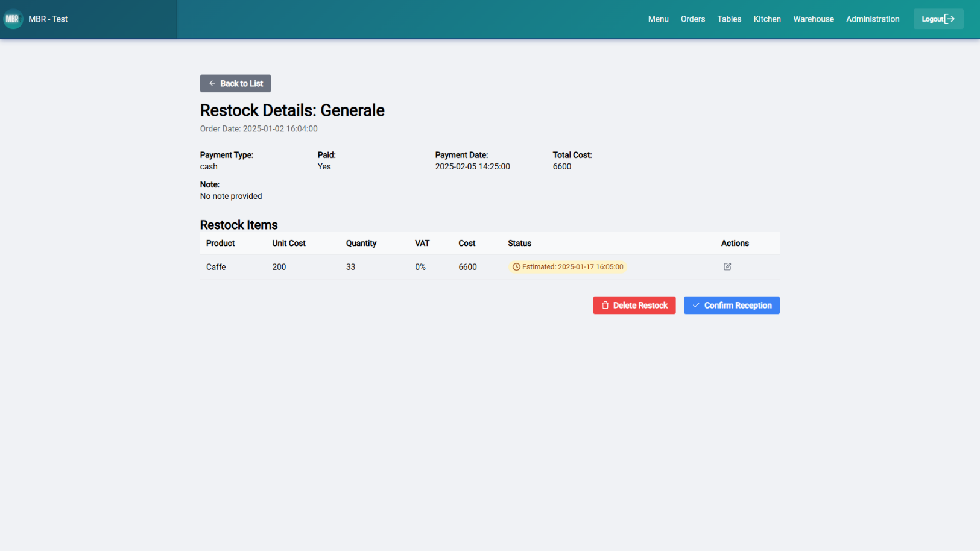The height and width of the screenshot is (551, 980).
Task: Click the left arrow icon beside Back to List
Action: point(212,83)
